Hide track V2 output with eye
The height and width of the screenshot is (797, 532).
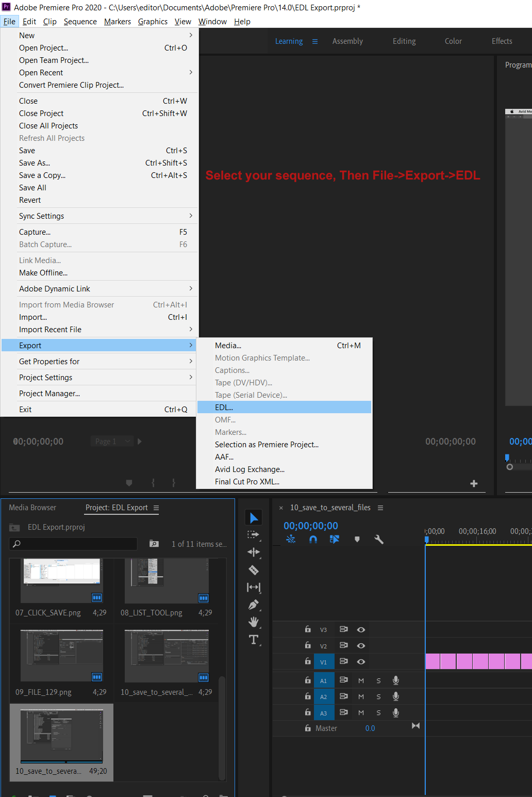point(361,645)
